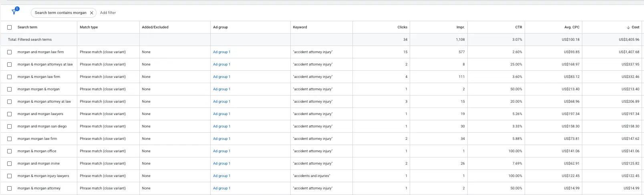This screenshot has width=644, height=195.
Task: Open Ad group 1 for 'morgan & morgan attorney'
Action: coord(221,188)
